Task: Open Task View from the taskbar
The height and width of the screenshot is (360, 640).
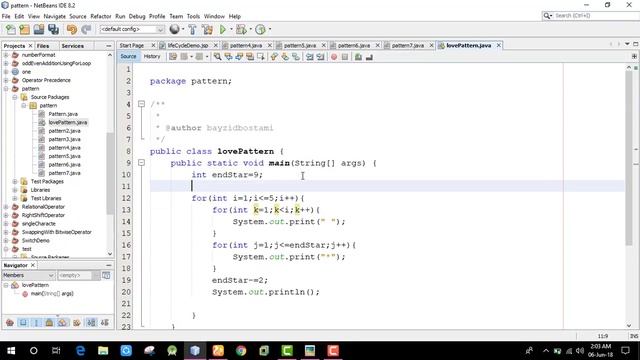Action: (x=56, y=351)
